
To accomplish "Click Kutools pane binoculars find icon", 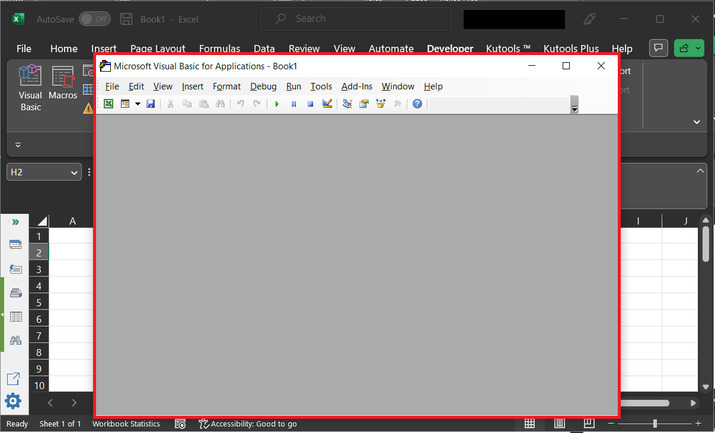I will pyautogui.click(x=16, y=340).
